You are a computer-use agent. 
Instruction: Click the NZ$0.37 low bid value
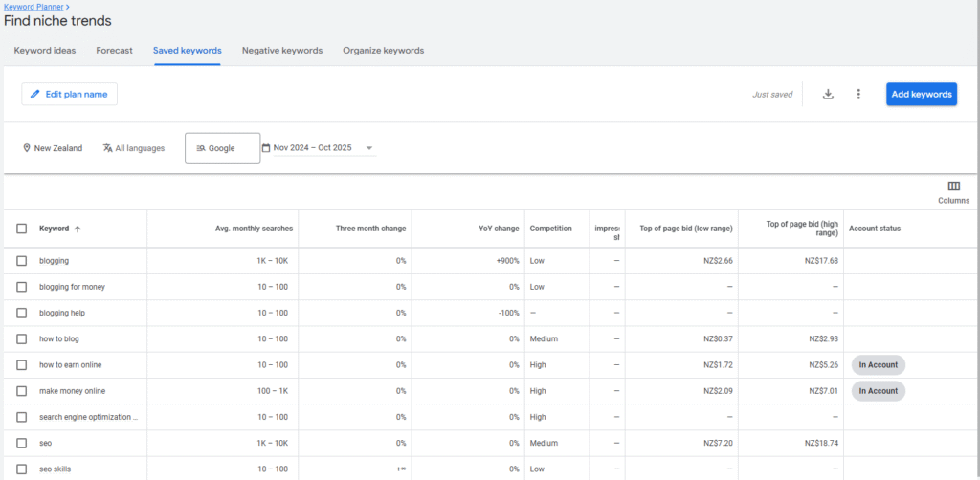(x=718, y=338)
